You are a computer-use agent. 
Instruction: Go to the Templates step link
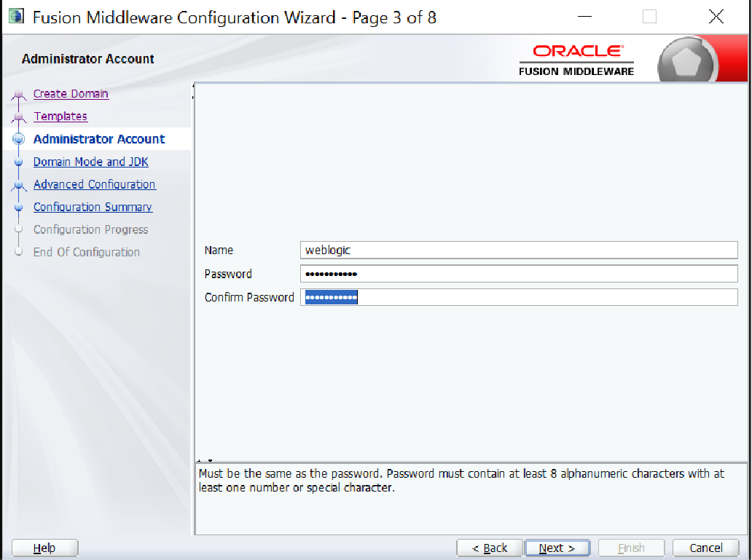60,117
